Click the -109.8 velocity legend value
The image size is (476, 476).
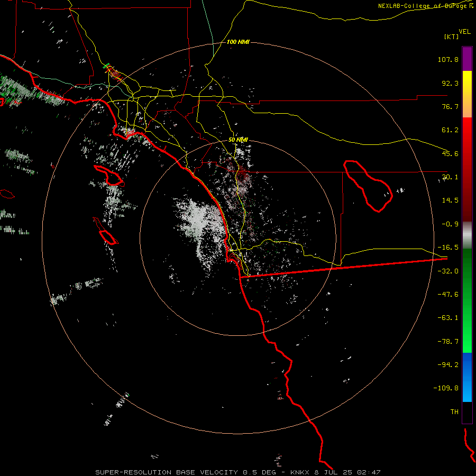coord(446,388)
